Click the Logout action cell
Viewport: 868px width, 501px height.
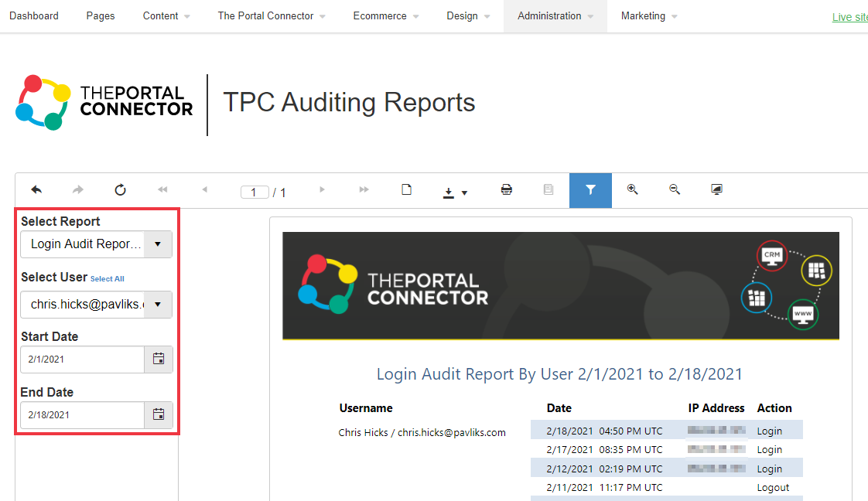(773, 487)
